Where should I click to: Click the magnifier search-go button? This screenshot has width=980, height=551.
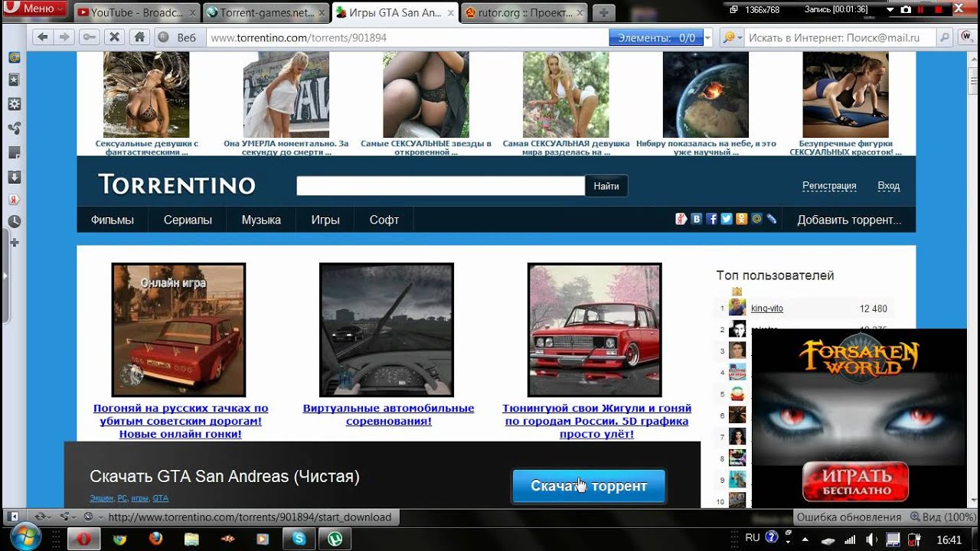(x=945, y=37)
